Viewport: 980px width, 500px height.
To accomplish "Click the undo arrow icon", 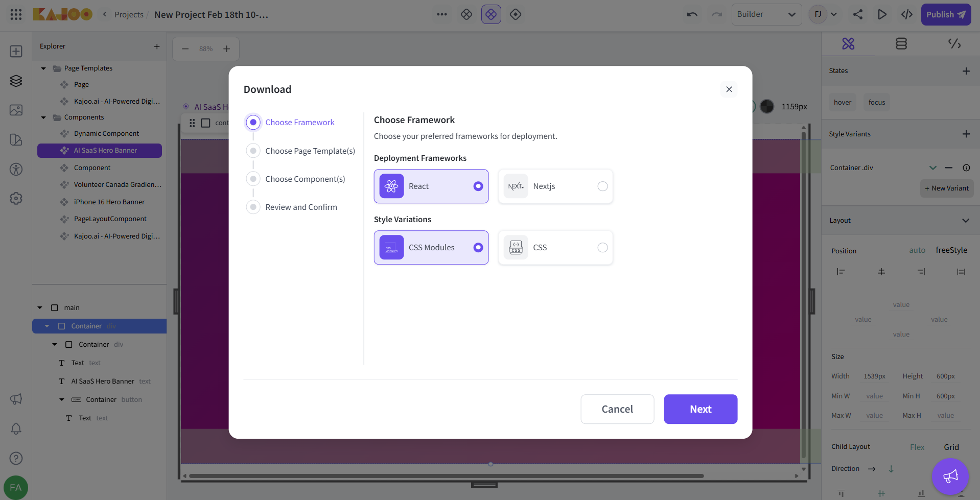I will coord(692,14).
